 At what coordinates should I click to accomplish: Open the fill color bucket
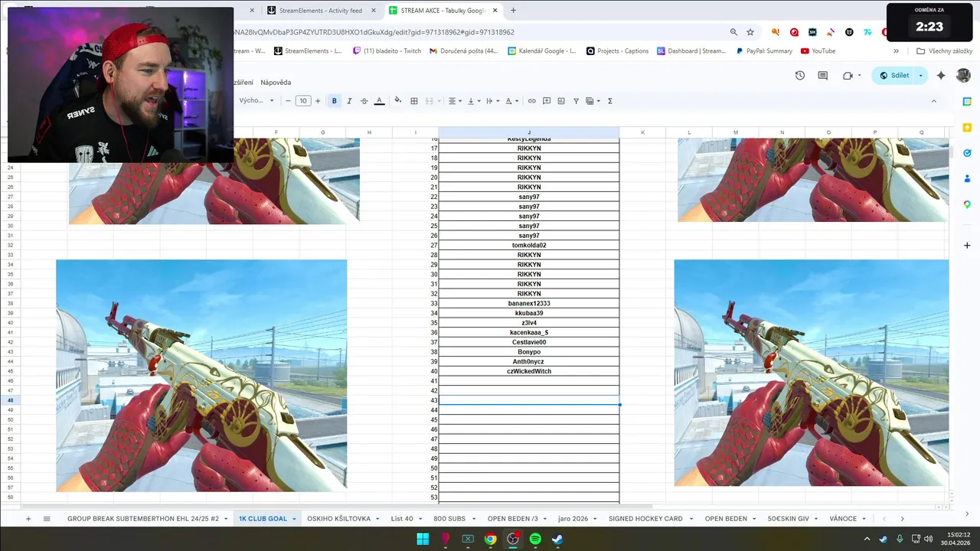[x=397, y=101]
